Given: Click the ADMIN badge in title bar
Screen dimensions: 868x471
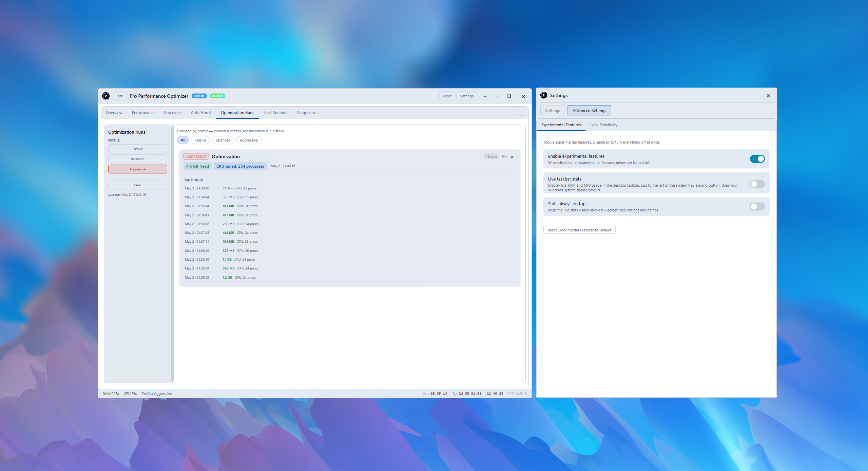Looking at the screenshot, I should pos(217,96).
